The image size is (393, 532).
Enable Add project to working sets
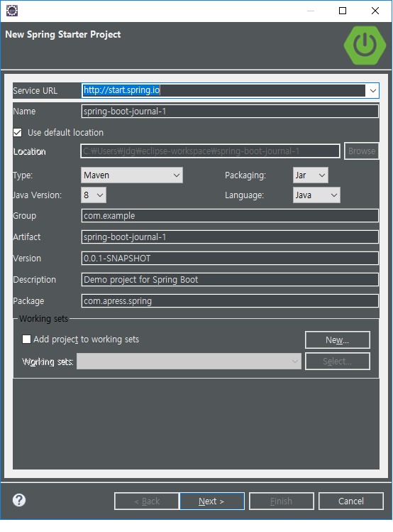(x=26, y=340)
